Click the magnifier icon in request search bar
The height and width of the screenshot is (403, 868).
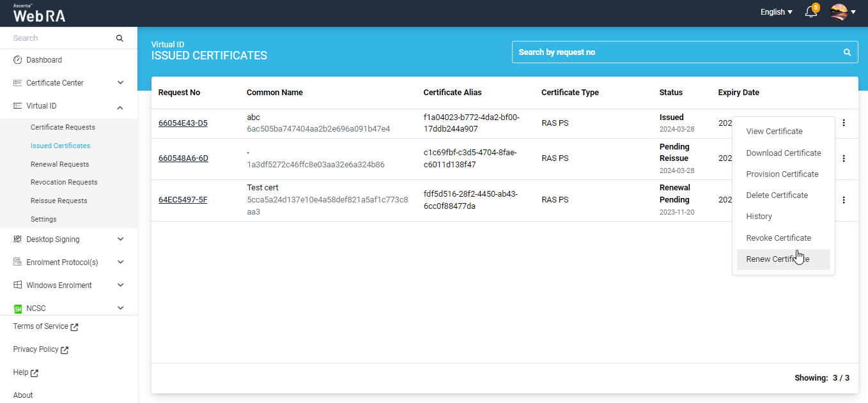[x=847, y=52]
